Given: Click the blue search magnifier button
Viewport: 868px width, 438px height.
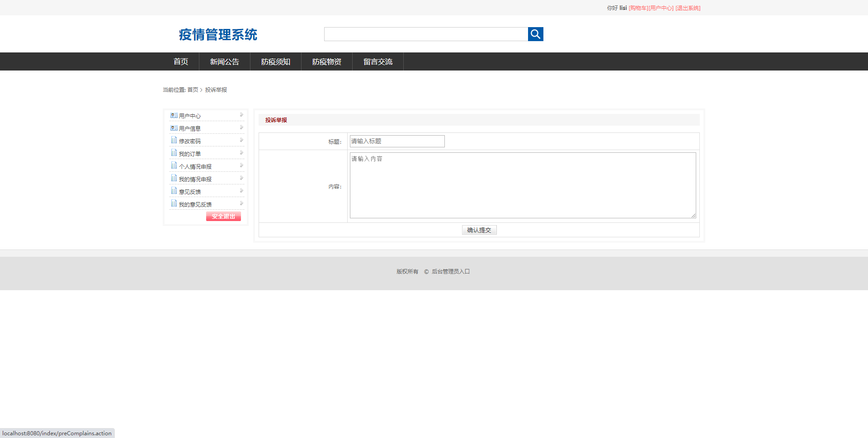Looking at the screenshot, I should pos(535,34).
